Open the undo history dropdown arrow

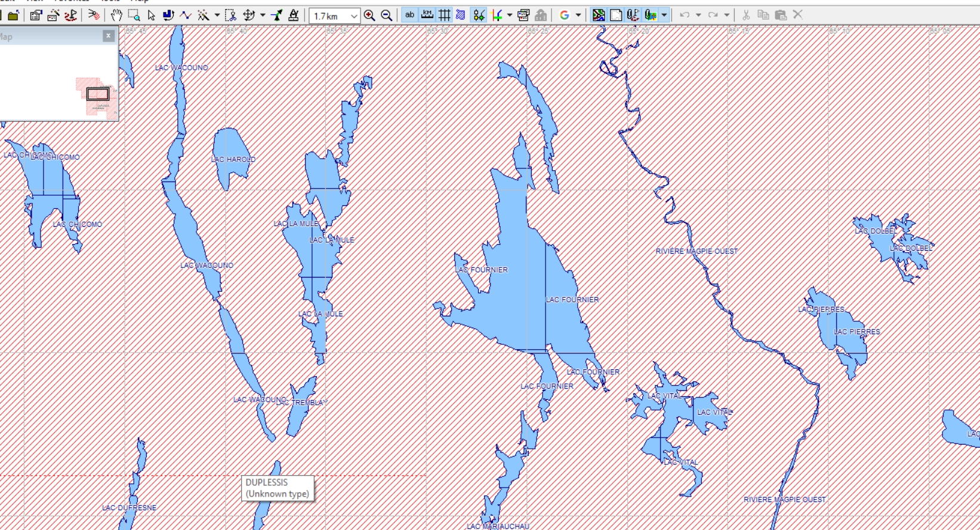point(698,16)
